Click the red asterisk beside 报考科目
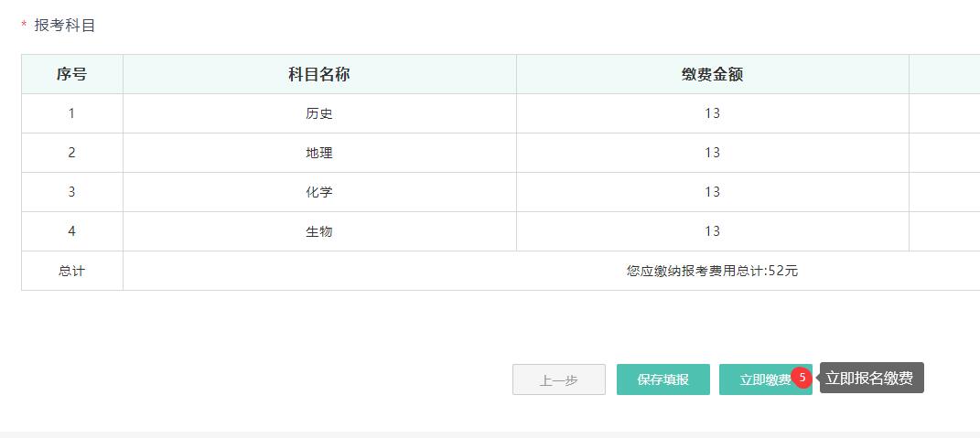 (24, 27)
